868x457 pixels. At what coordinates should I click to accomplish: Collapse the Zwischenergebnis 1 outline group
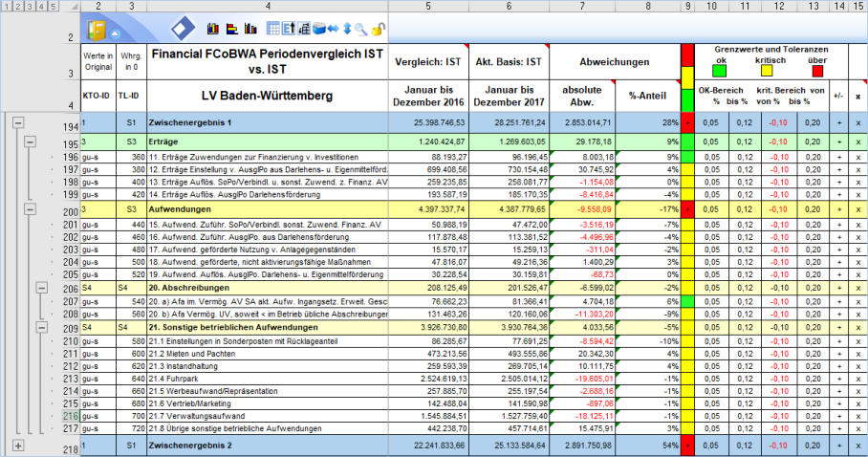click(x=17, y=123)
